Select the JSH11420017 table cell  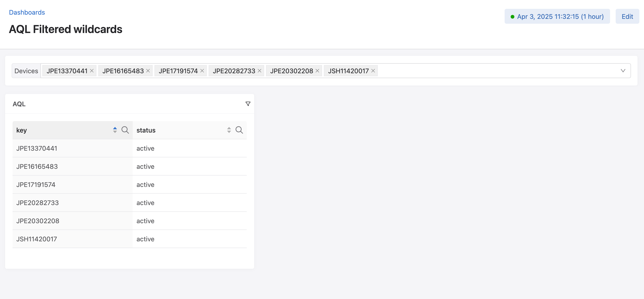(72, 239)
